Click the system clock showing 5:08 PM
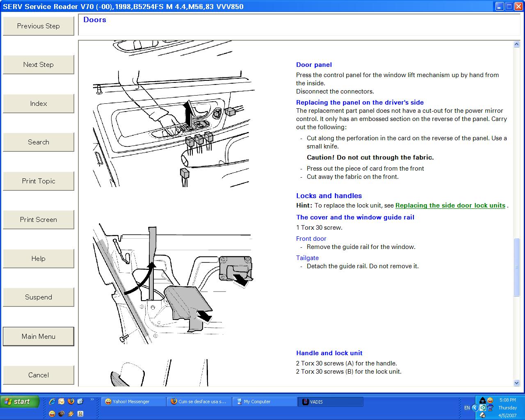The image size is (525, 420). tap(508, 400)
